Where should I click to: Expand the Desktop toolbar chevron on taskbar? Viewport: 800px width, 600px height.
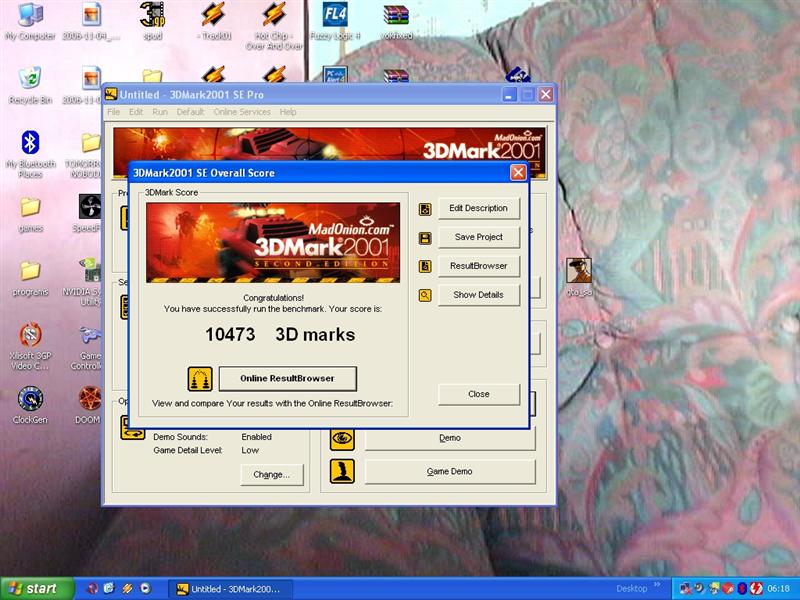[657, 585]
